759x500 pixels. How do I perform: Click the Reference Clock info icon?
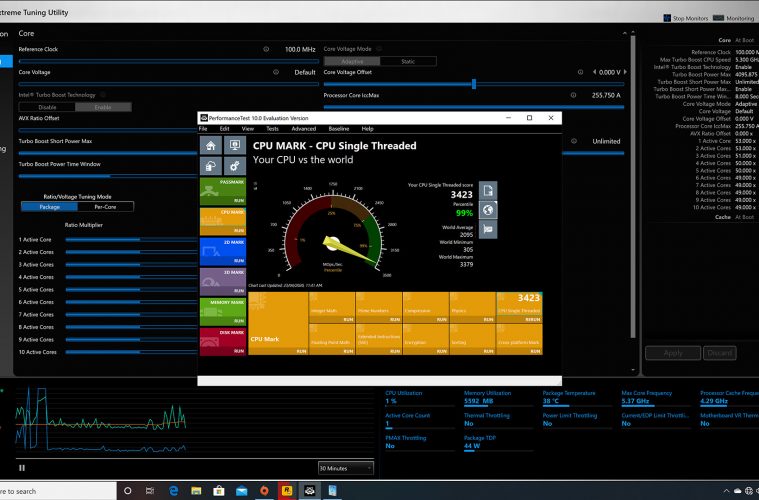tap(266, 49)
